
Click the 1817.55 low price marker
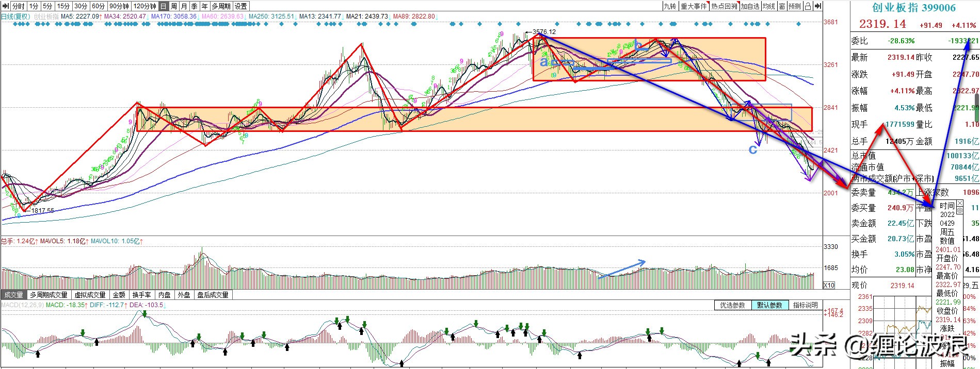click(42, 211)
